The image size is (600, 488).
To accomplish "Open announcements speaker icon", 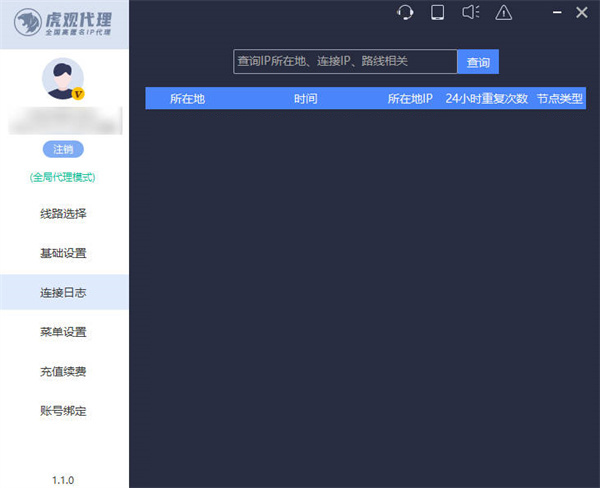I will click(x=471, y=12).
